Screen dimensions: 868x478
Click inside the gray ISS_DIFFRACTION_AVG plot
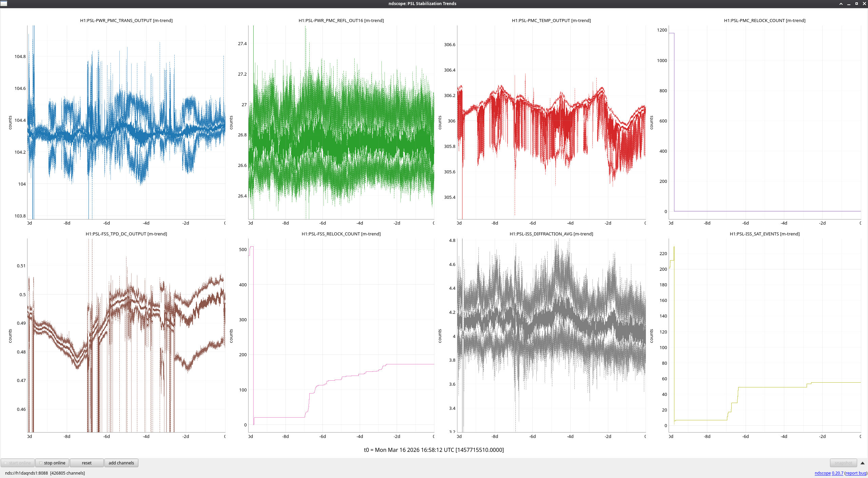pos(551,335)
